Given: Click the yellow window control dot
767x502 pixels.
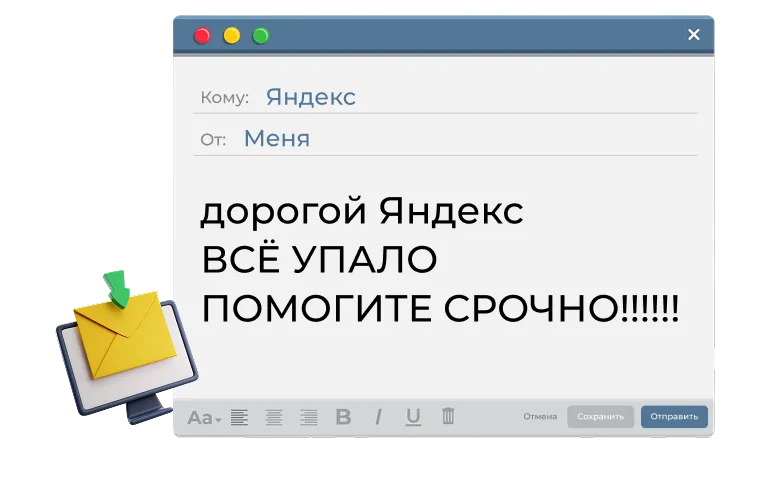Looking at the screenshot, I should [x=231, y=36].
